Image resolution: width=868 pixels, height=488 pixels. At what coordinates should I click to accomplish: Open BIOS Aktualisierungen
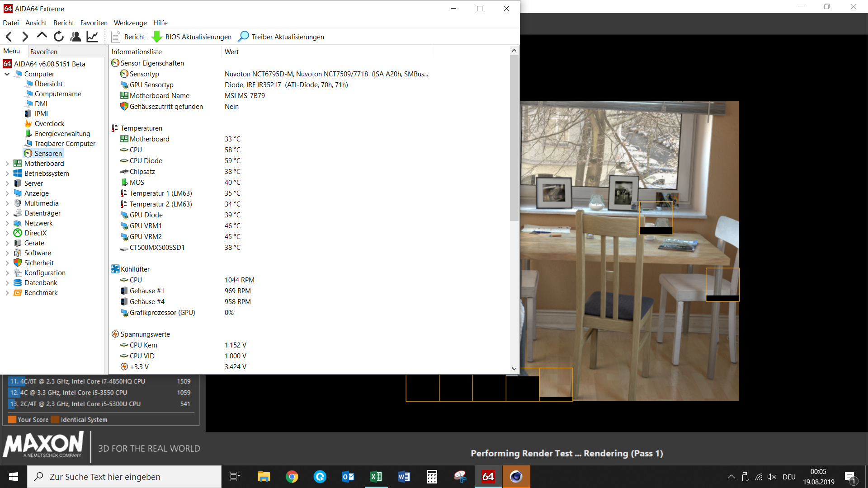192,37
